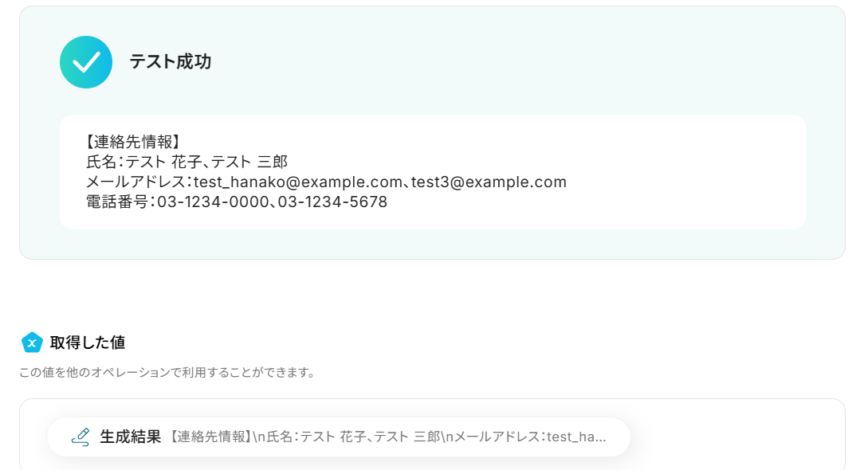Click the blue 取得した値 pentagon icon
This screenshot has height=470, width=868.
32,343
